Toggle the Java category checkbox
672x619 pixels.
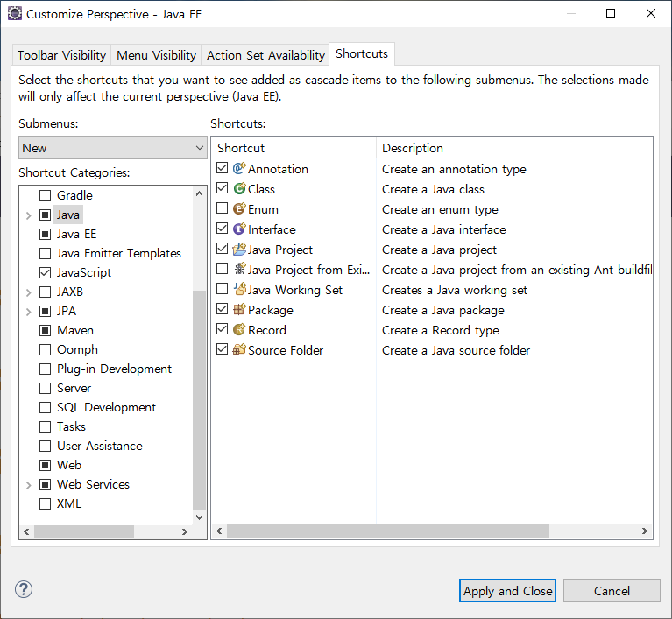click(x=45, y=215)
